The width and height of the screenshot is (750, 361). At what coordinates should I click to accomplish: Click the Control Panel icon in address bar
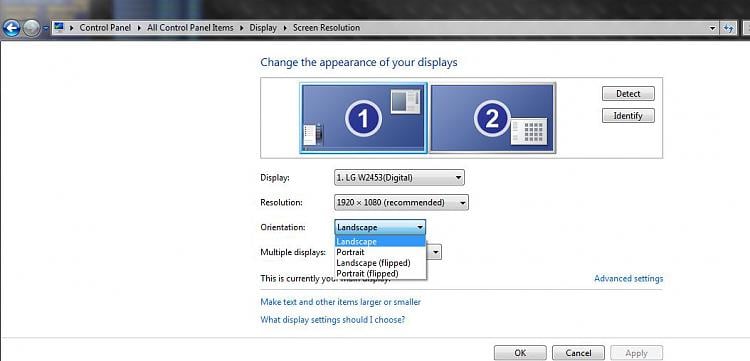pos(59,27)
